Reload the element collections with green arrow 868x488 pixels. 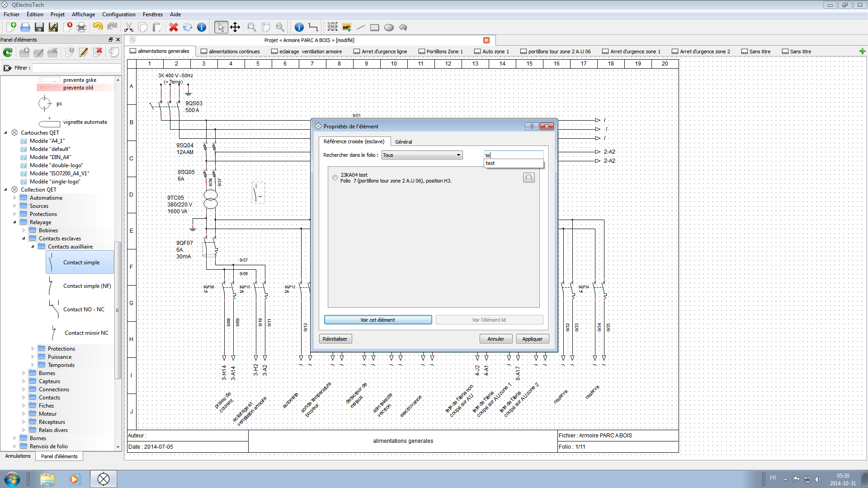pos(8,52)
